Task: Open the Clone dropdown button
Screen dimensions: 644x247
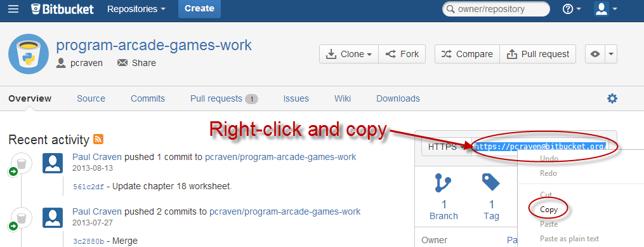Action: click(x=349, y=54)
